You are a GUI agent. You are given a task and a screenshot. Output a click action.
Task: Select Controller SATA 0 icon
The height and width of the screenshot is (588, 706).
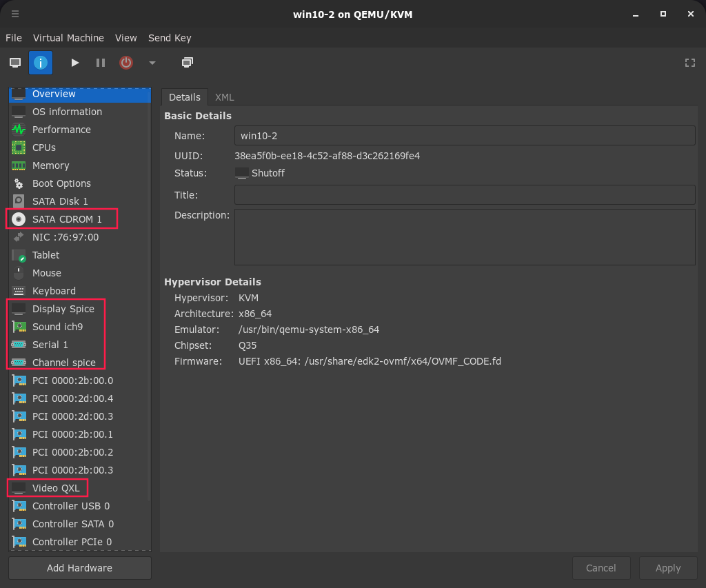pyautogui.click(x=19, y=524)
